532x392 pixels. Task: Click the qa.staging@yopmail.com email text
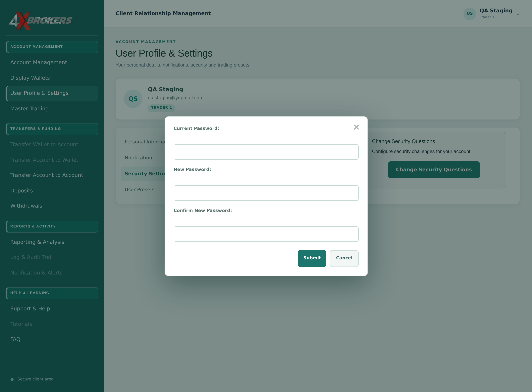pos(175,98)
